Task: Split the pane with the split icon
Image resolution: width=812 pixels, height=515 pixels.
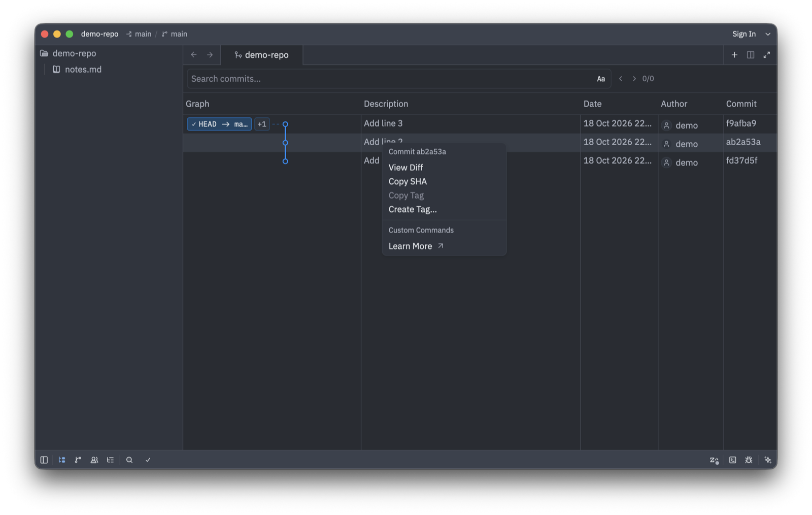Action: pos(751,55)
